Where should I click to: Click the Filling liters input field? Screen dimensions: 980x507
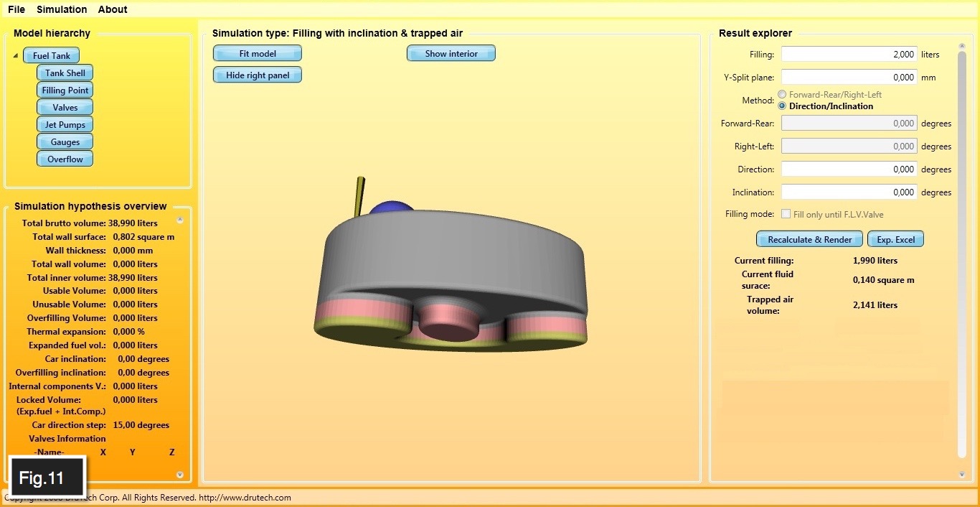tap(849, 55)
